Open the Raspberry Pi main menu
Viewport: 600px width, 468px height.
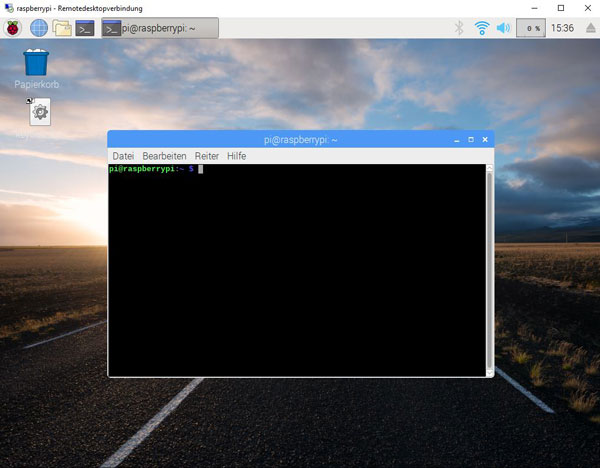pos(13,28)
